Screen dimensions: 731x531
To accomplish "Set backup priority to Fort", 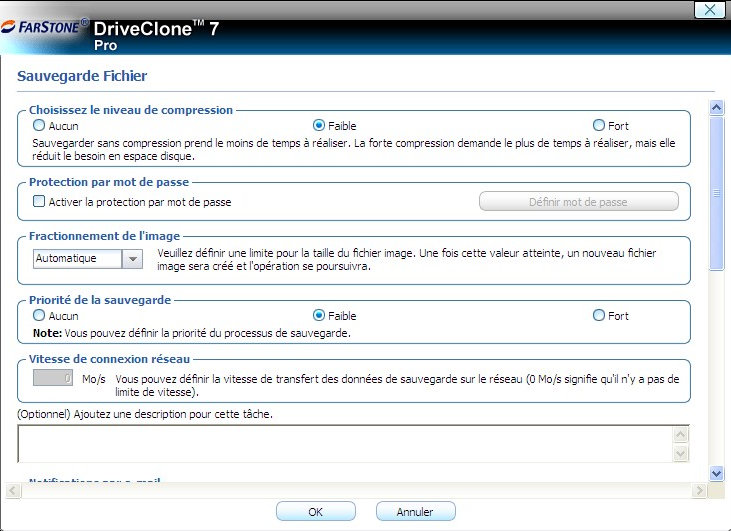I will coord(599,316).
